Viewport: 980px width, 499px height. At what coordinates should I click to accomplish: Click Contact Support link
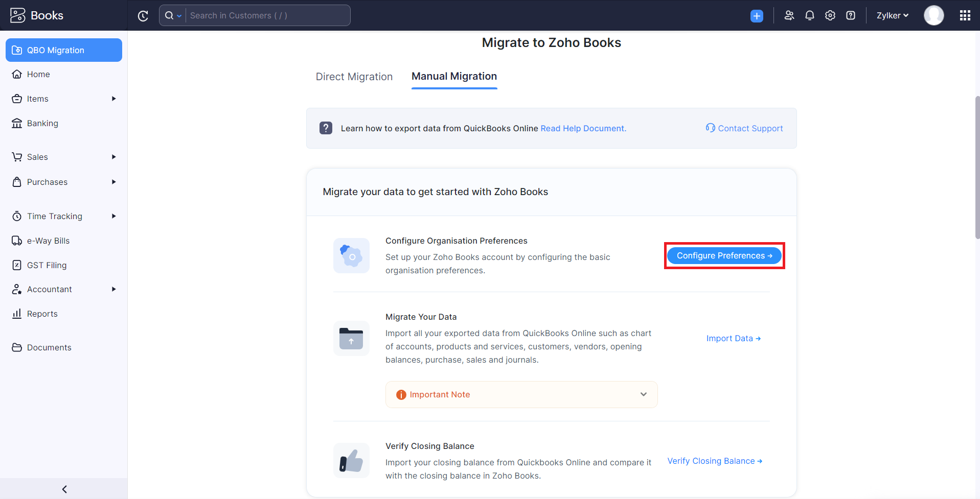744,128
